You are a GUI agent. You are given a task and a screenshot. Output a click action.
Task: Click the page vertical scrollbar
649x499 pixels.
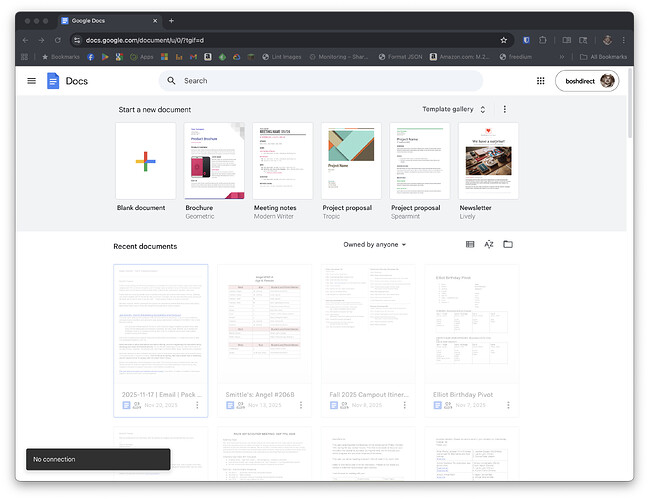coord(630,103)
